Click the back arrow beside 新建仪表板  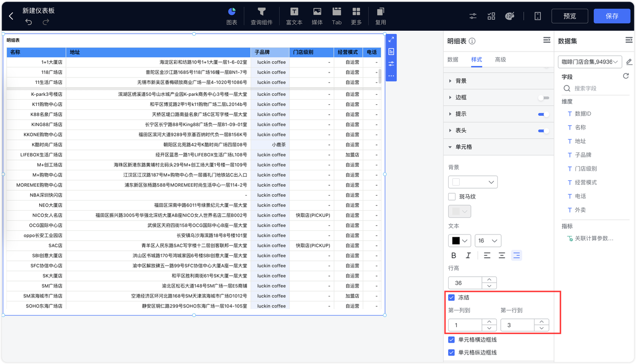[x=11, y=16]
